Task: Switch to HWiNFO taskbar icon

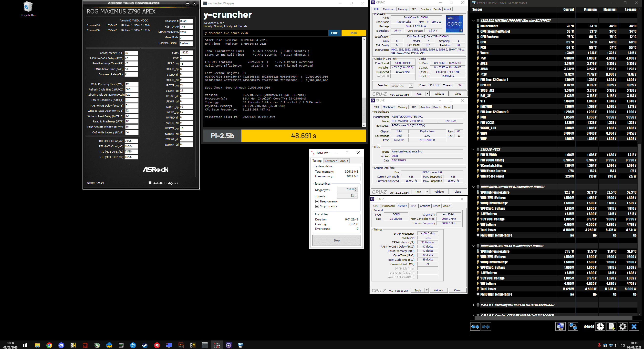Action: (241, 345)
